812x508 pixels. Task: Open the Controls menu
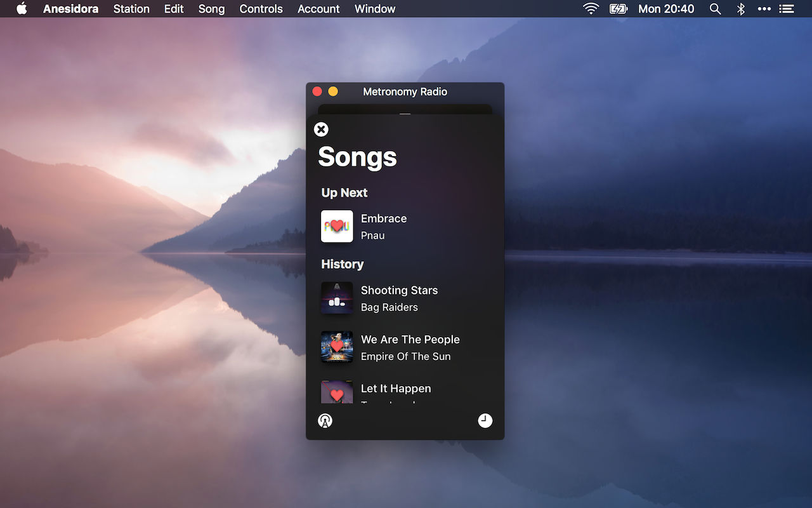[x=261, y=9]
